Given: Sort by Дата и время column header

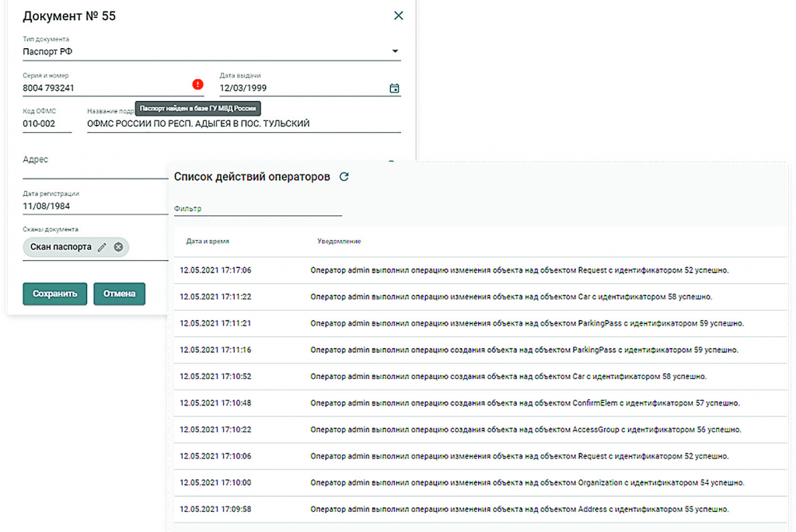Looking at the screenshot, I should pos(208,242).
